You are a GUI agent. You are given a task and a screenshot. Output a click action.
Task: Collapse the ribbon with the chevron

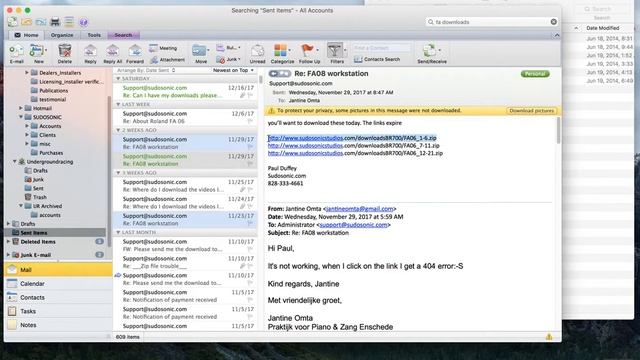click(557, 36)
